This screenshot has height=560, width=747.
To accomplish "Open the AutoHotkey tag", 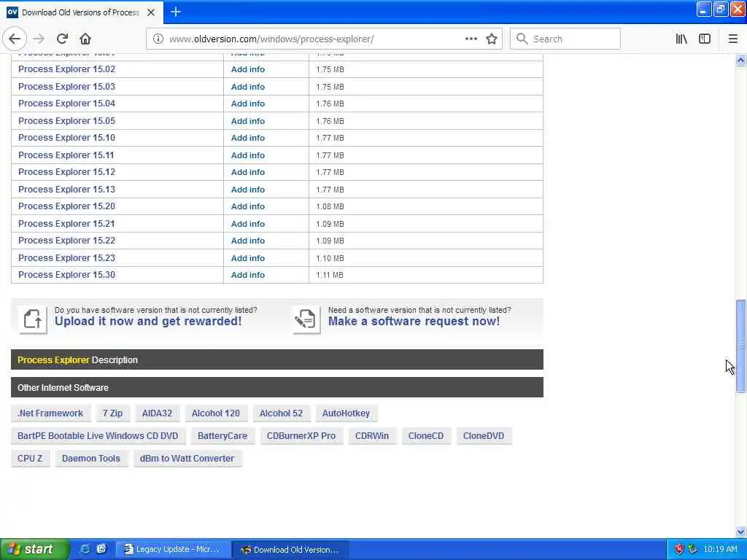I will (x=346, y=413).
